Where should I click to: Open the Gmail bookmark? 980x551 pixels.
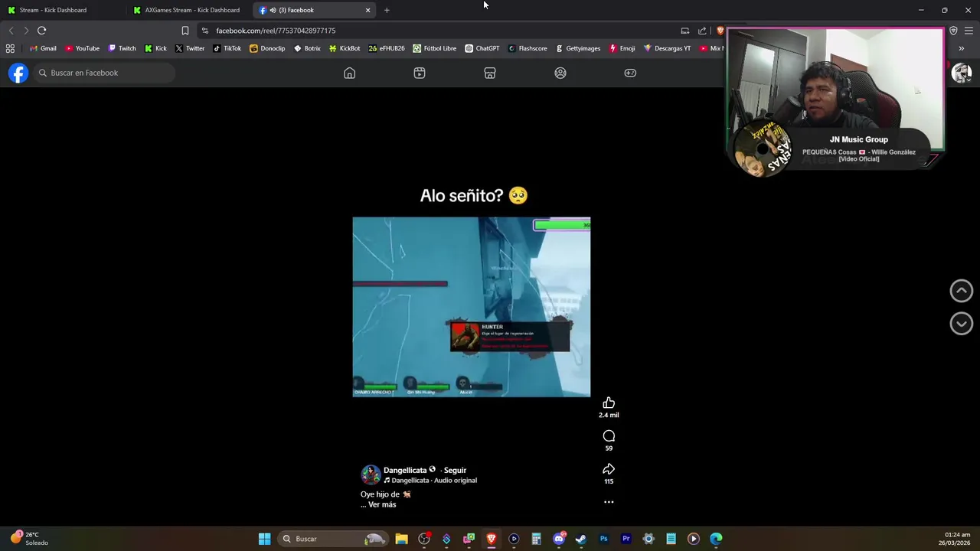point(43,48)
